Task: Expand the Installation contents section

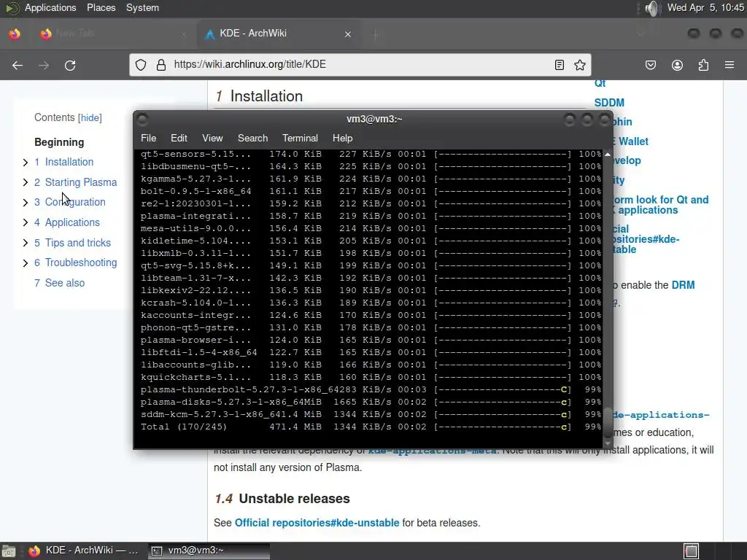Action: 26,163
